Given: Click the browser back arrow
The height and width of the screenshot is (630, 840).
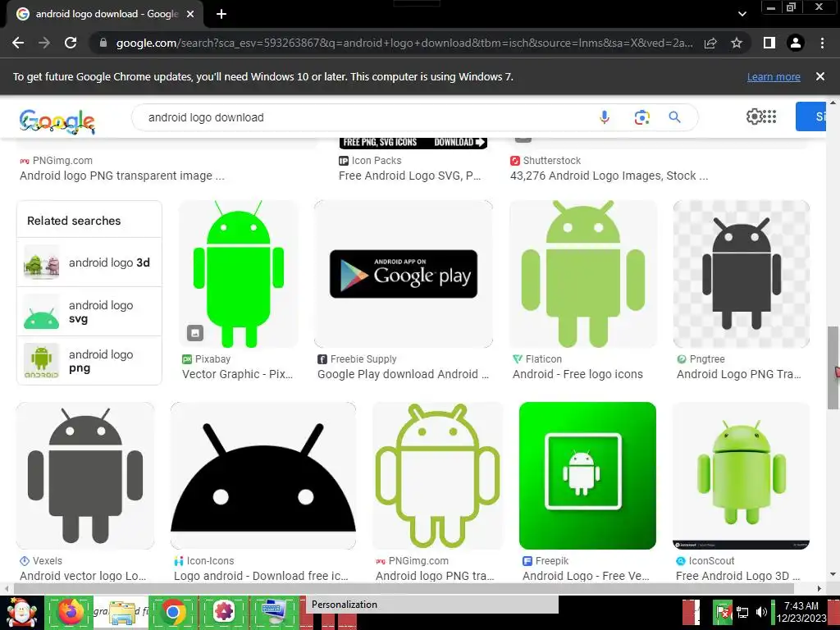Looking at the screenshot, I should 18,43.
